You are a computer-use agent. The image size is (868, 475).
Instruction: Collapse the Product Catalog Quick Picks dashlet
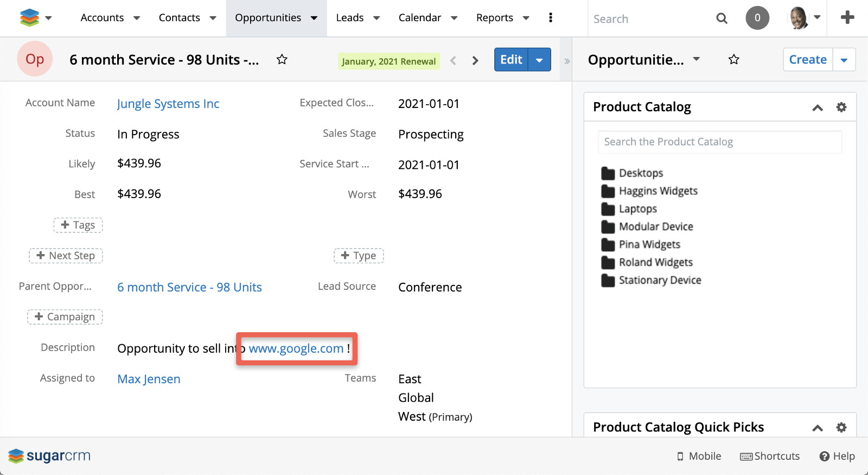tap(818, 428)
